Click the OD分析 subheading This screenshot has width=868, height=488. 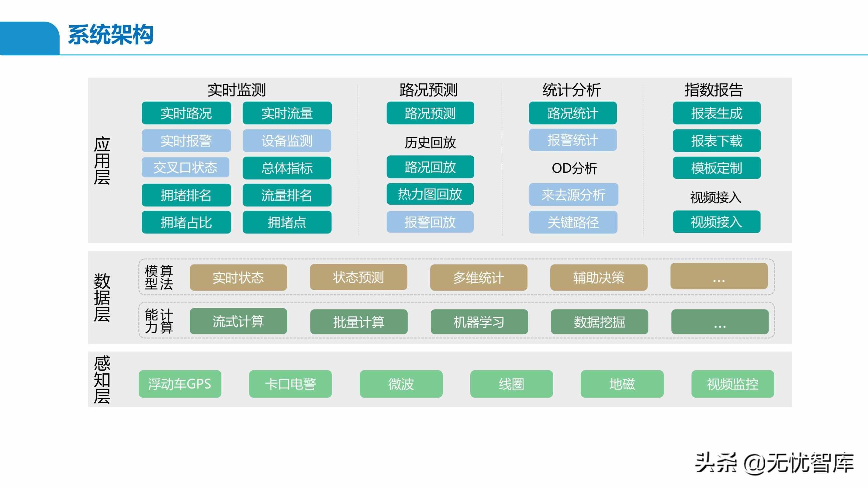pyautogui.click(x=574, y=168)
